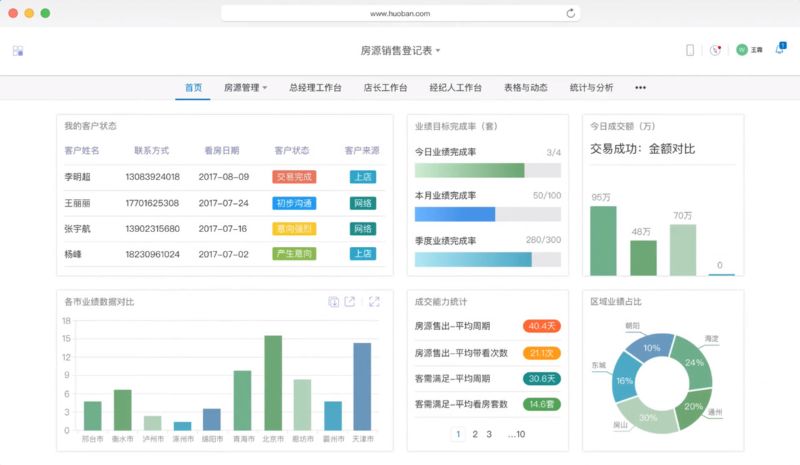Click the 95万 bar in 今日成交额 chart
800x465 pixels.
click(603, 241)
